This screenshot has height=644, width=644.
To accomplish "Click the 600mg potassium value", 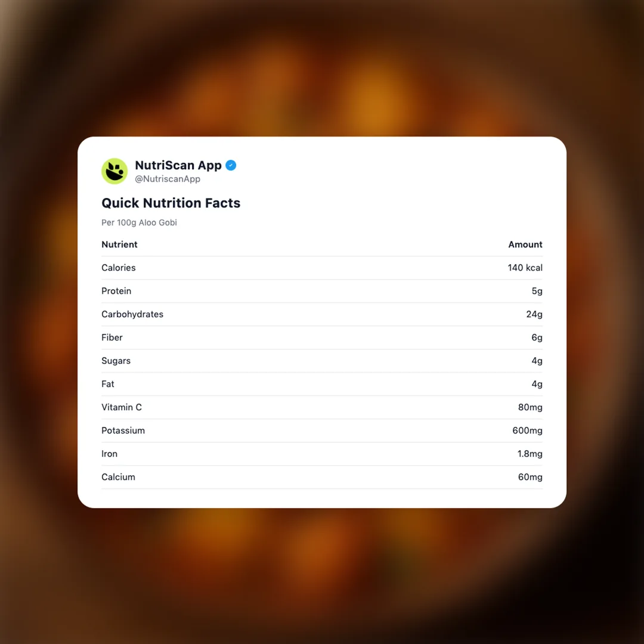I will coord(527,431).
